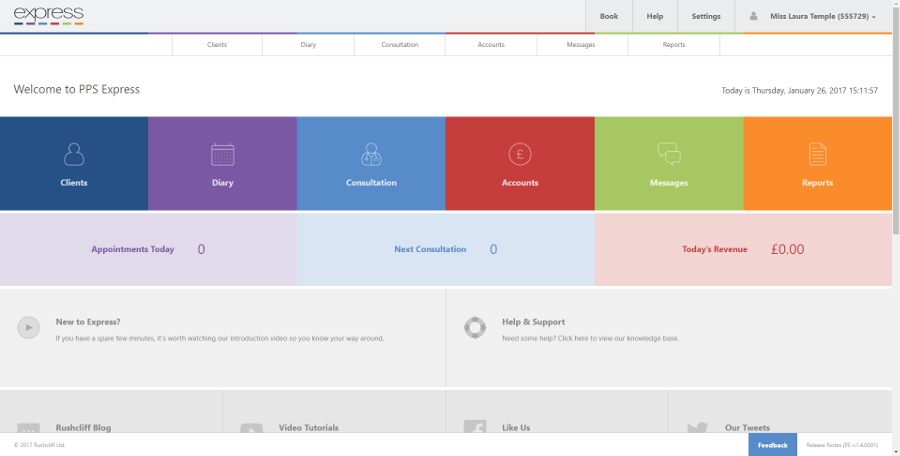Screen dimensions: 900x456
Task: Click the £0.00 revenue value
Action: (x=788, y=249)
